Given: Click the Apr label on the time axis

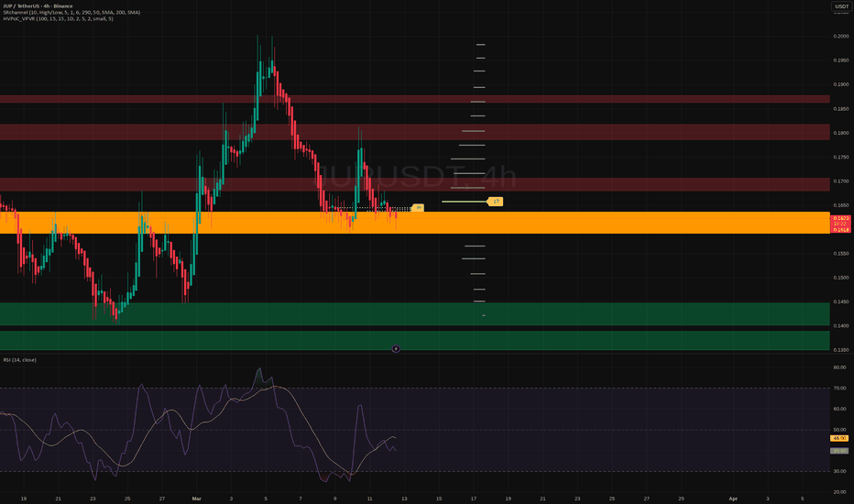Looking at the screenshot, I should [x=732, y=499].
